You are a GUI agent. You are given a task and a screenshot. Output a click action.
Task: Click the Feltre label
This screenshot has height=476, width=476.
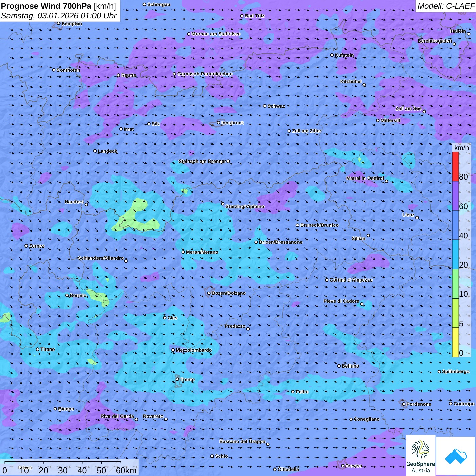pyautogui.click(x=302, y=392)
